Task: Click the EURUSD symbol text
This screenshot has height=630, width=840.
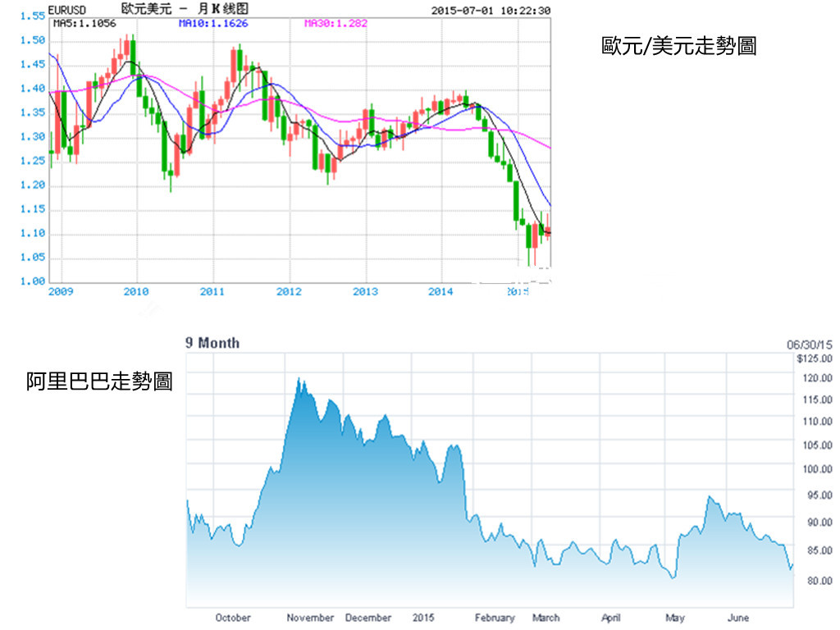Action: [x=68, y=10]
